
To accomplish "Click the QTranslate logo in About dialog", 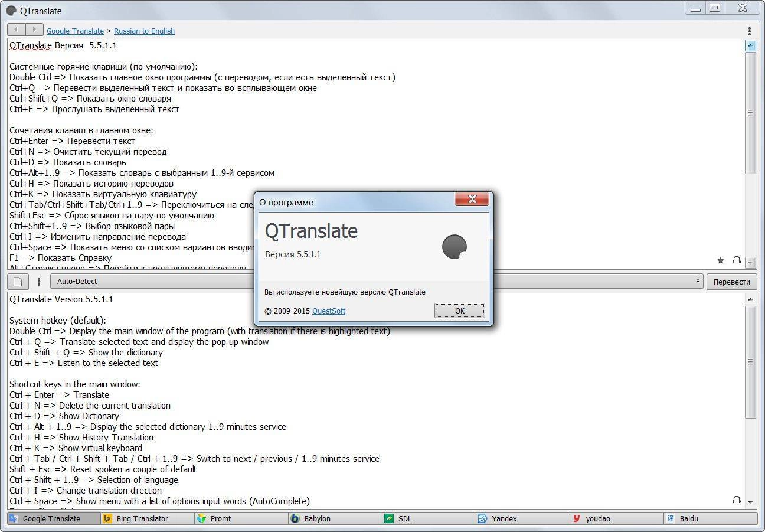I will point(455,247).
